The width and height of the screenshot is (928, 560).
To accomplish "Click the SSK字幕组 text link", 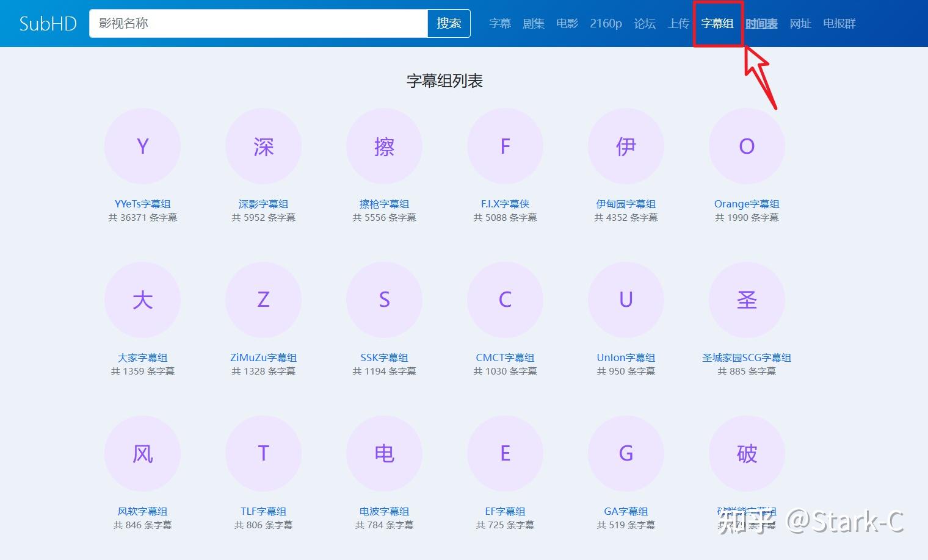I will click(384, 358).
